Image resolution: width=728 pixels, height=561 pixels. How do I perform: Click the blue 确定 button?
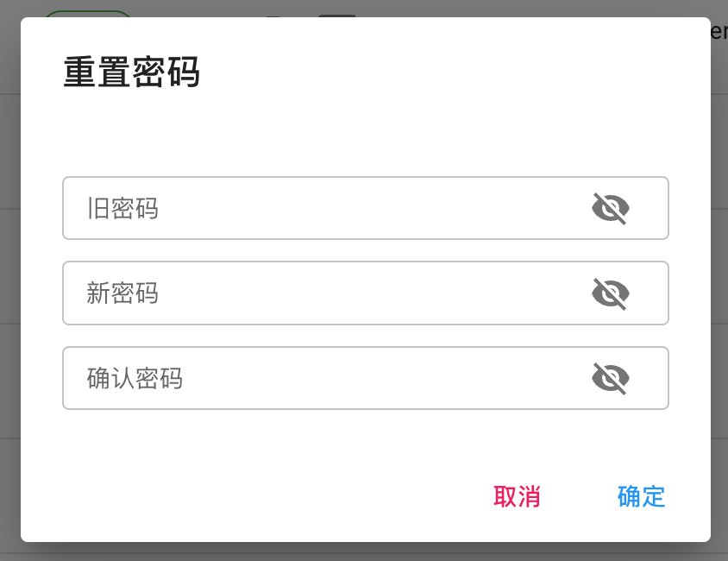(x=641, y=496)
